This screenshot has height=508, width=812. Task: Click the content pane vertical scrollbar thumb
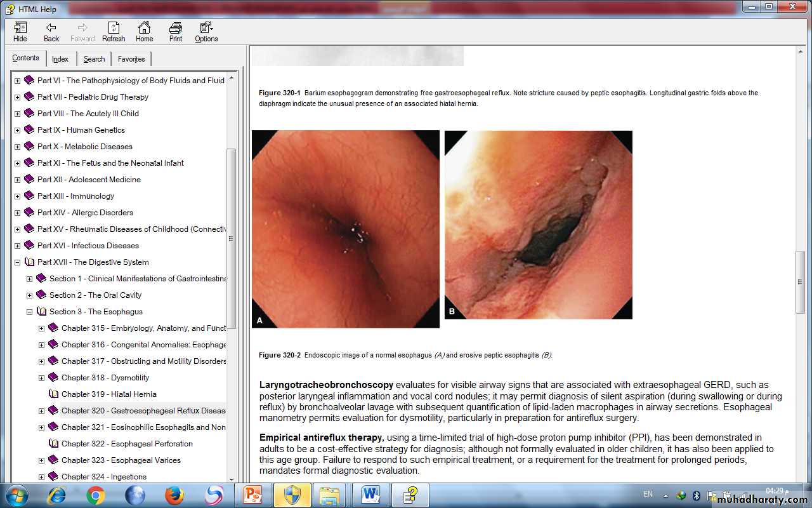click(800, 282)
